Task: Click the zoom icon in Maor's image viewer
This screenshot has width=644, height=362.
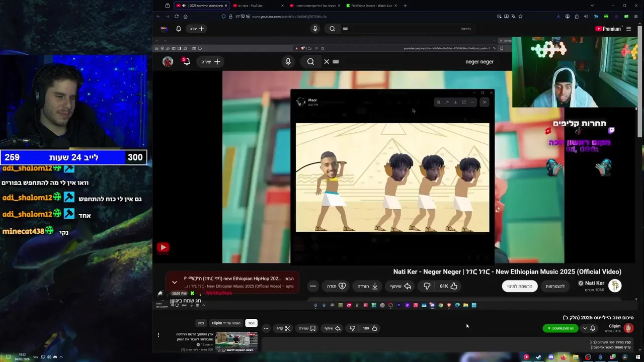Action: pos(438,102)
